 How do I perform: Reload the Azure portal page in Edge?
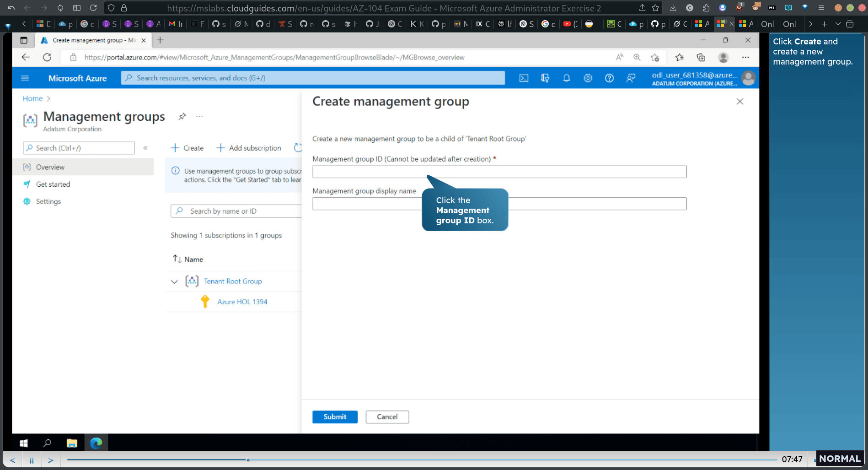click(x=47, y=57)
